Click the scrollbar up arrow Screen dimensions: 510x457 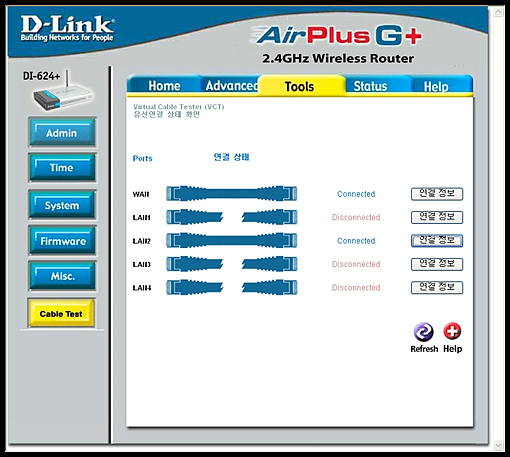pos(498,12)
